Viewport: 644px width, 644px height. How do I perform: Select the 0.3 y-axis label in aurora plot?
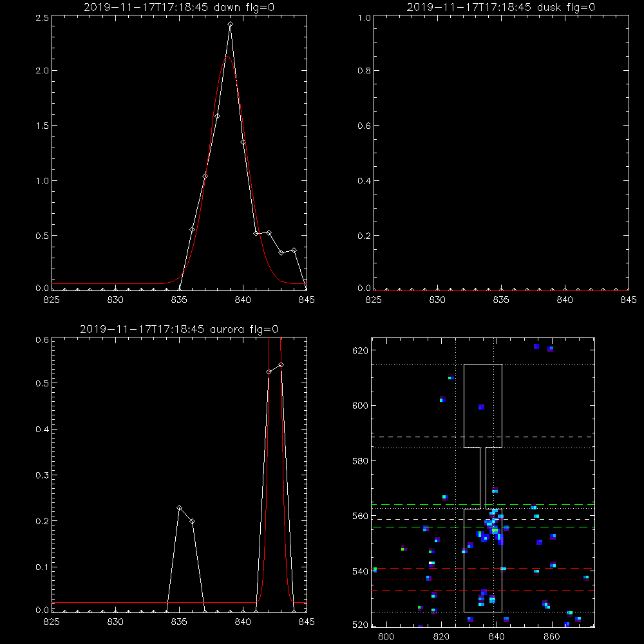43,475
